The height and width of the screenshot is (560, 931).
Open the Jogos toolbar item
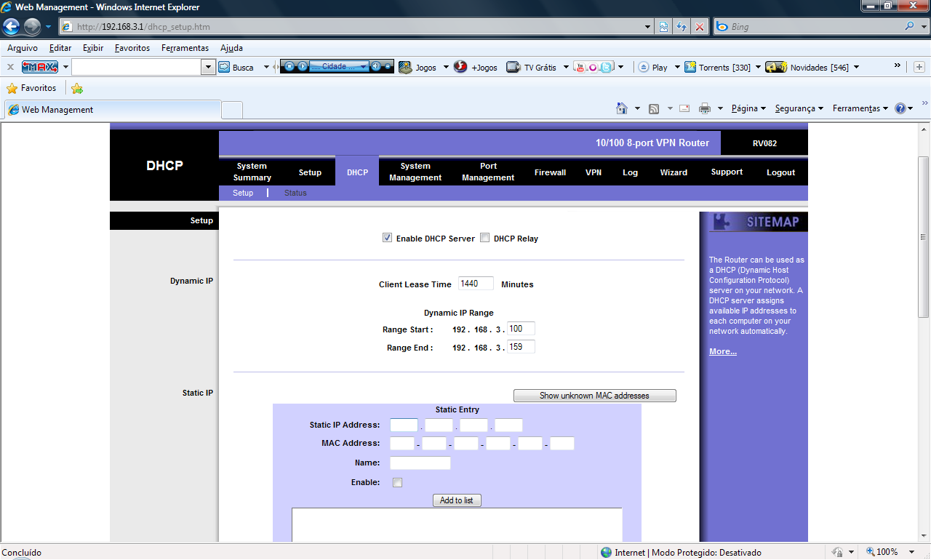[418, 67]
